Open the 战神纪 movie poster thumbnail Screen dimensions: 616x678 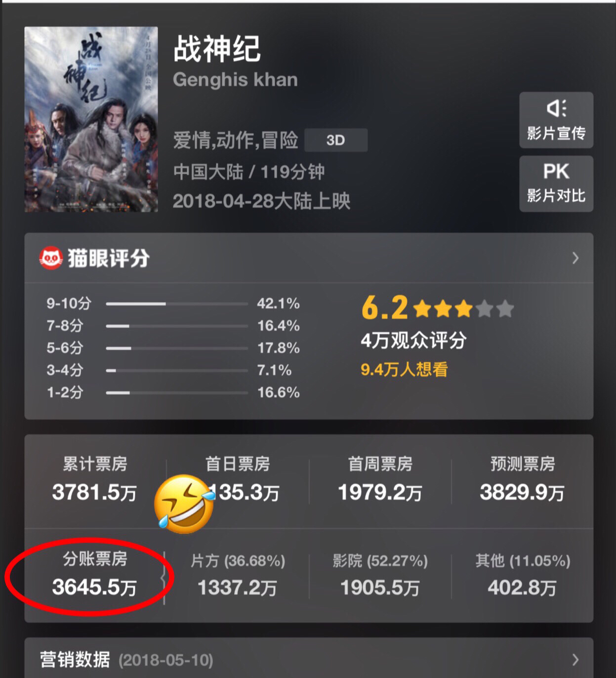pos(91,119)
